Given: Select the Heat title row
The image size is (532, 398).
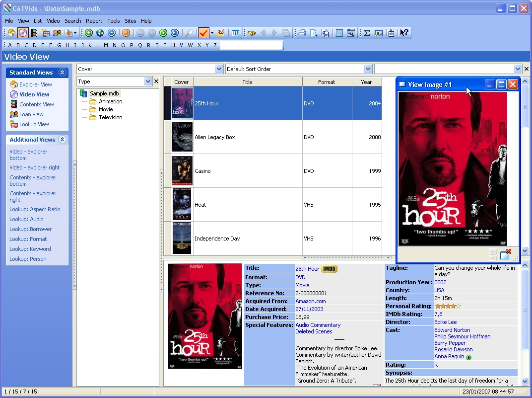Looking at the screenshot, I should coord(273,204).
